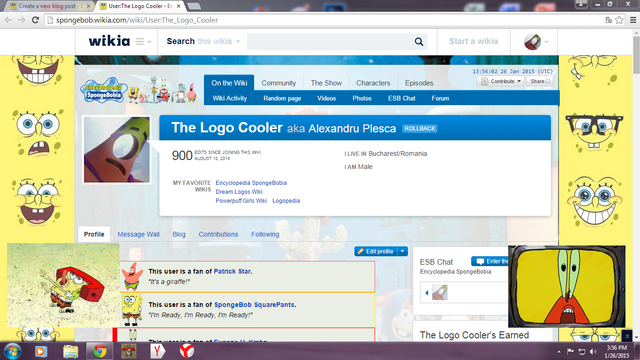The width and height of the screenshot is (640, 360).
Task: Open the Dream Logos Wiki link
Action: coord(239,192)
